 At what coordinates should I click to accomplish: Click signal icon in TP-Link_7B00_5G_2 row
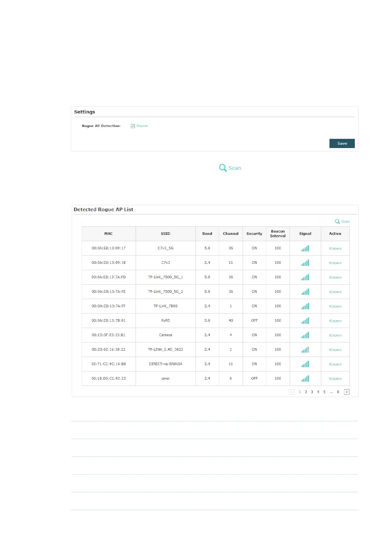click(x=305, y=292)
